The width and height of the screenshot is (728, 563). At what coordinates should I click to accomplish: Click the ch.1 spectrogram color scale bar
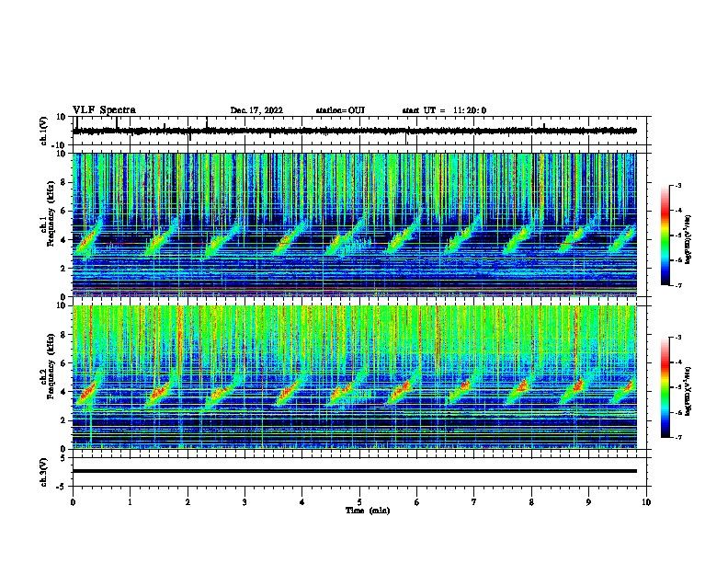point(665,236)
